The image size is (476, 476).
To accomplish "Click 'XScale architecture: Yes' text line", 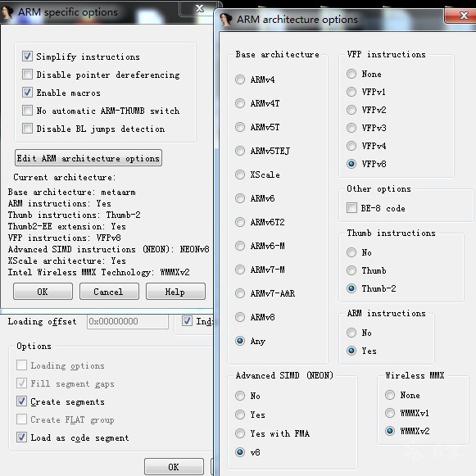I will [67, 261].
